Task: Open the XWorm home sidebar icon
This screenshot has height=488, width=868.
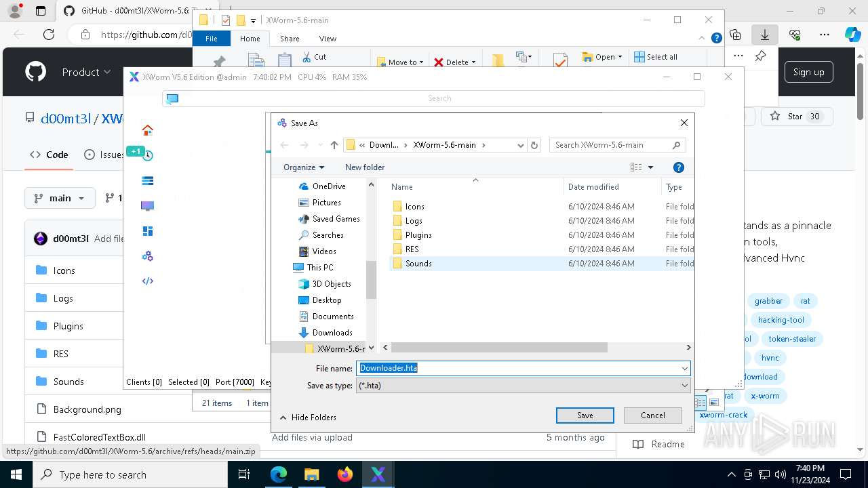Action: [x=147, y=130]
